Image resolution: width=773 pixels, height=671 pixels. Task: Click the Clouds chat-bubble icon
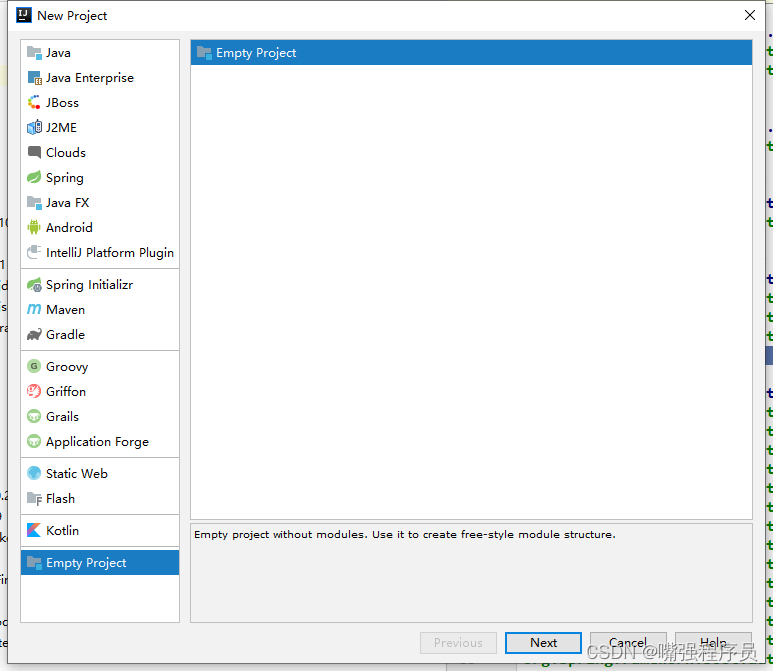tap(34, 152)
